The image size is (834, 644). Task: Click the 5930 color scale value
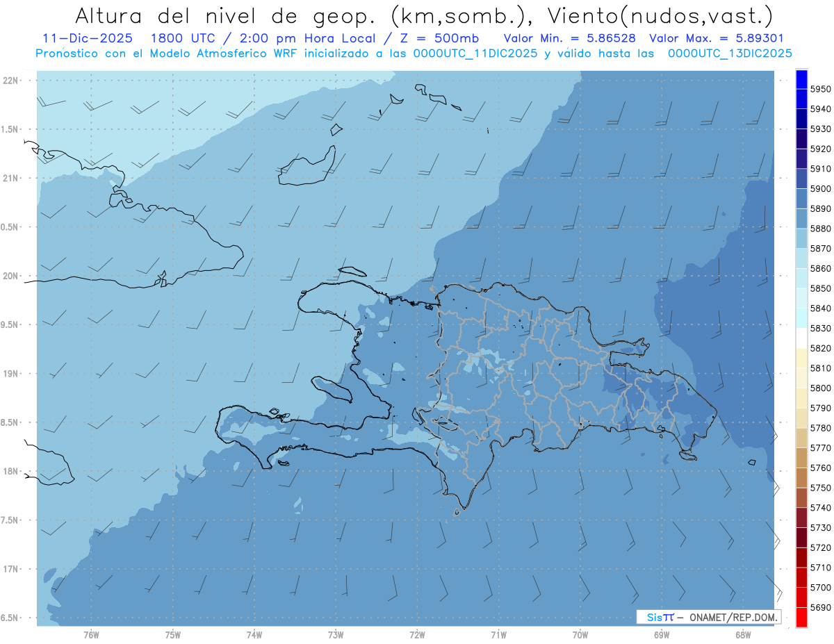(821, 129)
